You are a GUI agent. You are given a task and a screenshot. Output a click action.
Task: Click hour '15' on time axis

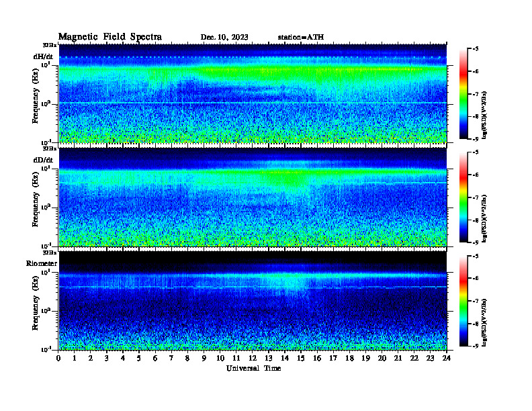pos(301,359)
